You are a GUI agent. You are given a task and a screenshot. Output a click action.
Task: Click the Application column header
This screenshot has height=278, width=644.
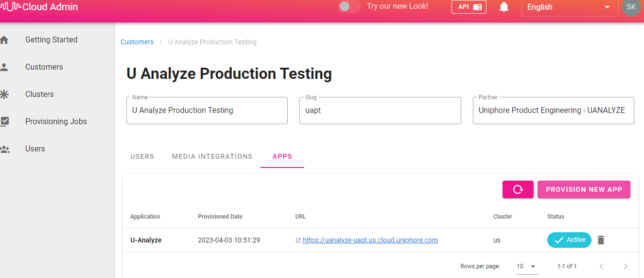(x=145, y=217)
